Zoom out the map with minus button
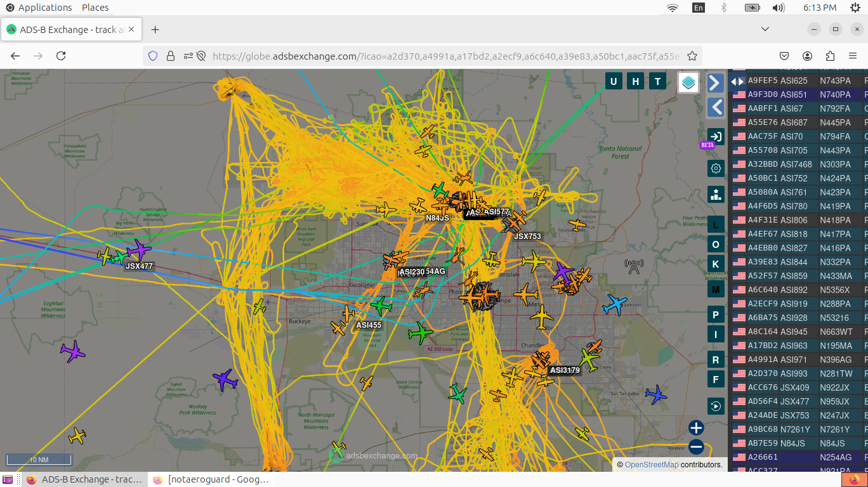The image size is (868, 487). click(696, 447)
